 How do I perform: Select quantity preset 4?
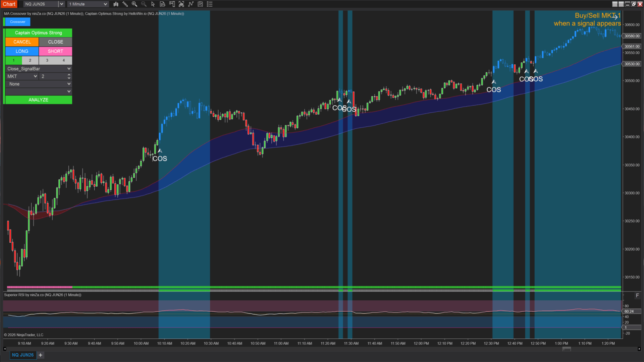click(x=64, y=60)
